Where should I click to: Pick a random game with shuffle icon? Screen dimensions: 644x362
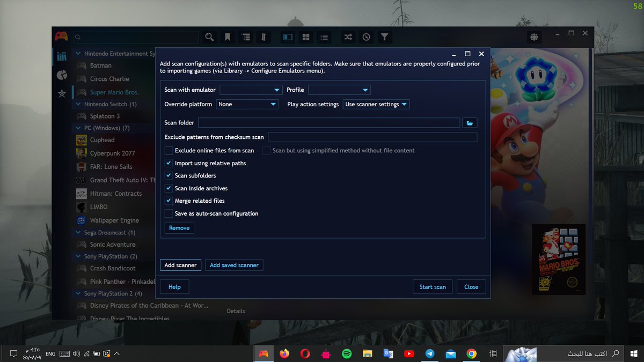(348, 37)
